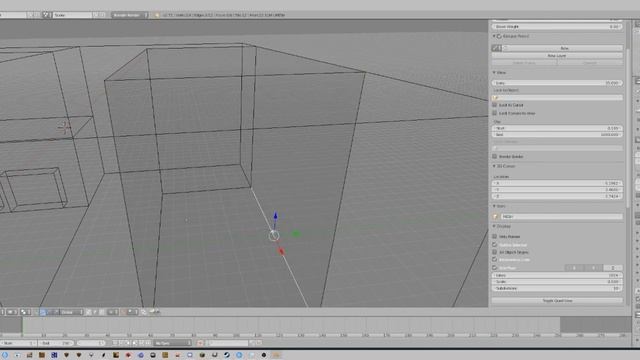Collapse the Display panel
Viewport: 640px width, 360px height.
(x=494, y=226)
